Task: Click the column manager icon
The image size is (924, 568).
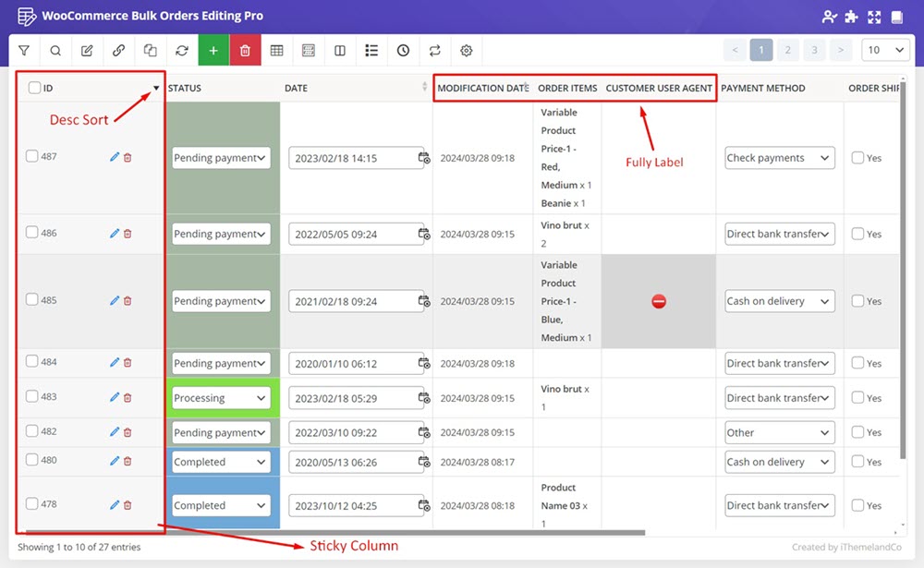Action: pos(309,51)
